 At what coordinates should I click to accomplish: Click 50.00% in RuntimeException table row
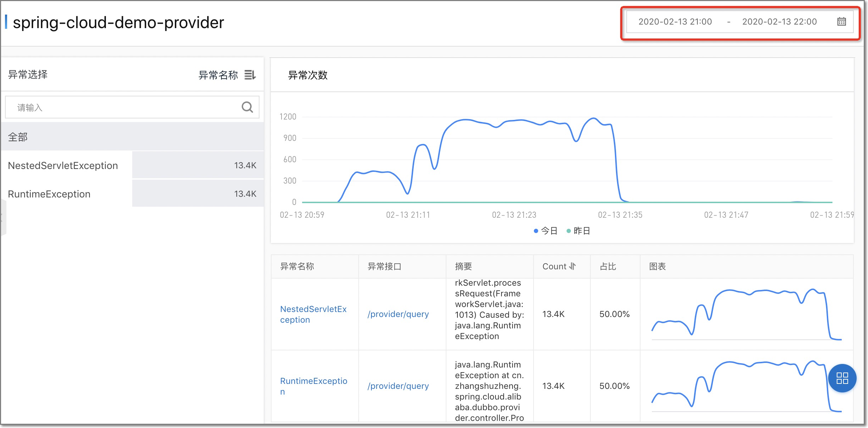click(614, 386)
